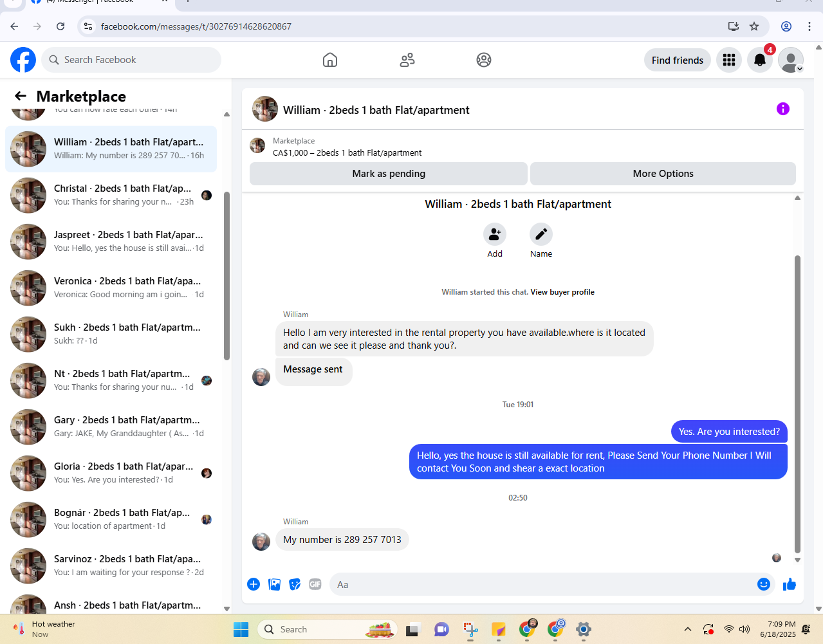Click Mark as pending button
The image size is (823, 644).
coord(389,174)
